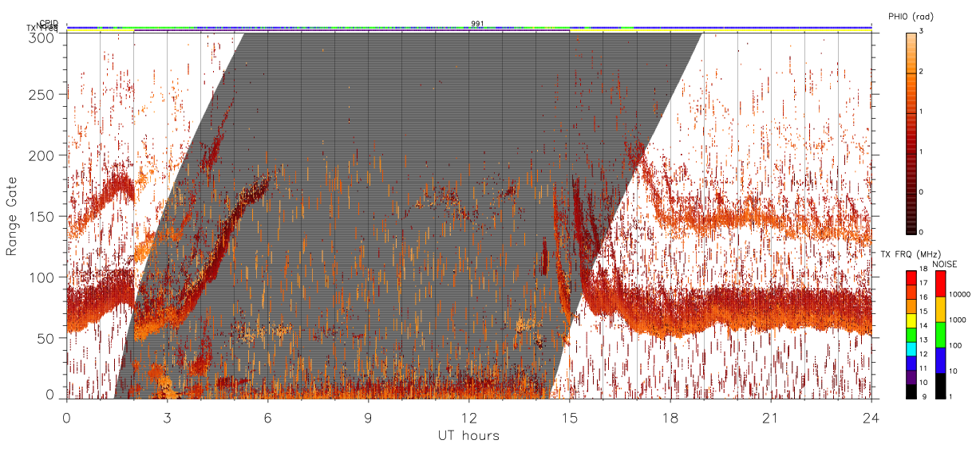The width and height of the screenshot is (980, 452).
Task: Click the red 17–18 MHz TX FRQ swatch
Action: [x=910, y=277]
